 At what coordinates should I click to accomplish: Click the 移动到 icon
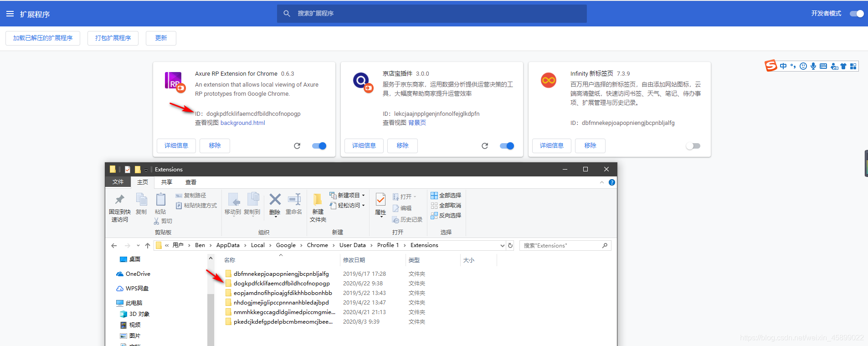[233, 199]
